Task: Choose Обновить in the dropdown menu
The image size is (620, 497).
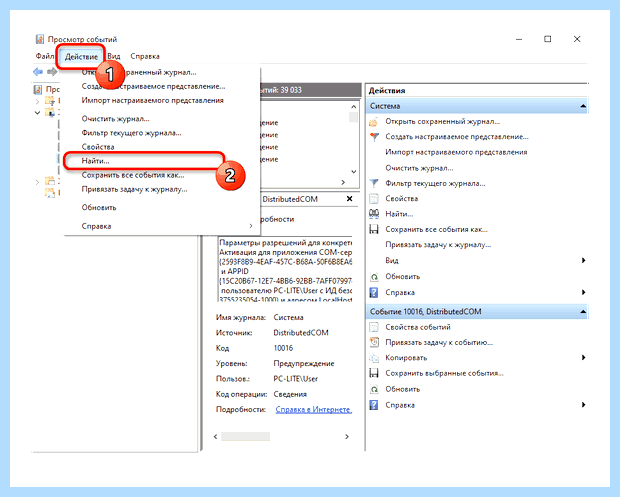Action: click(x=161, y=207)
